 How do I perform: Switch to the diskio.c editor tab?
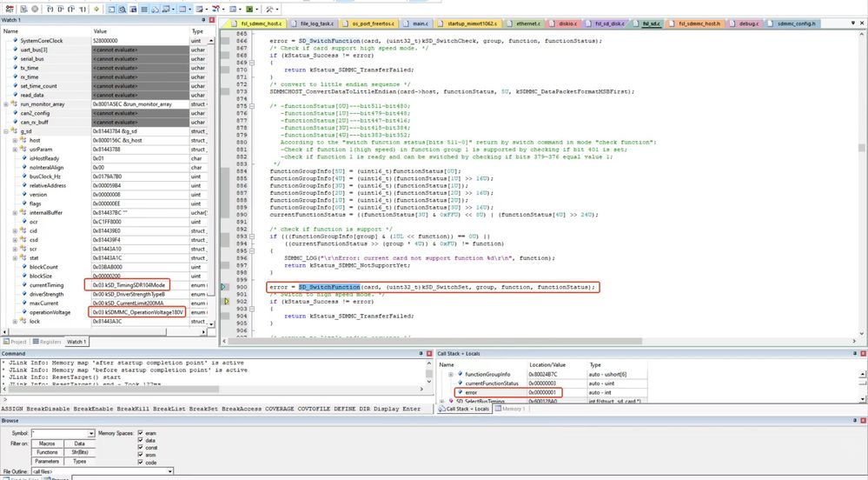click(567, 23)
